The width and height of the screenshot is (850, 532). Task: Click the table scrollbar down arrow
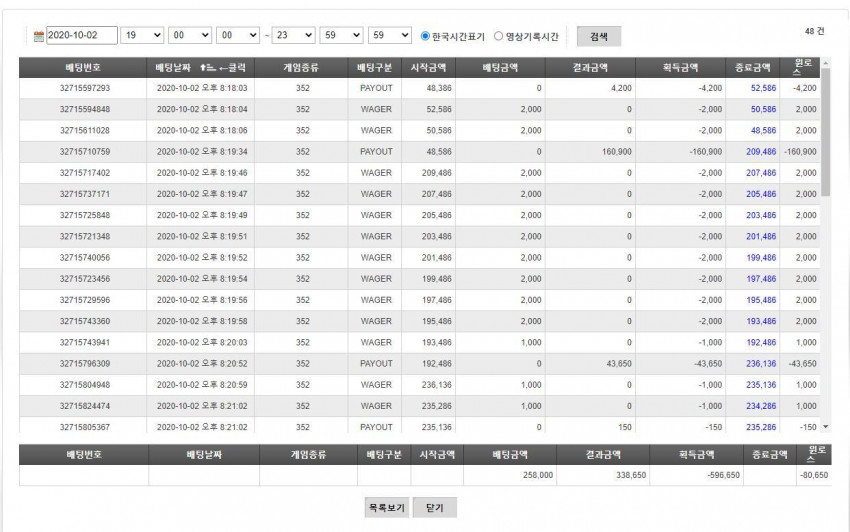point(826,427)
